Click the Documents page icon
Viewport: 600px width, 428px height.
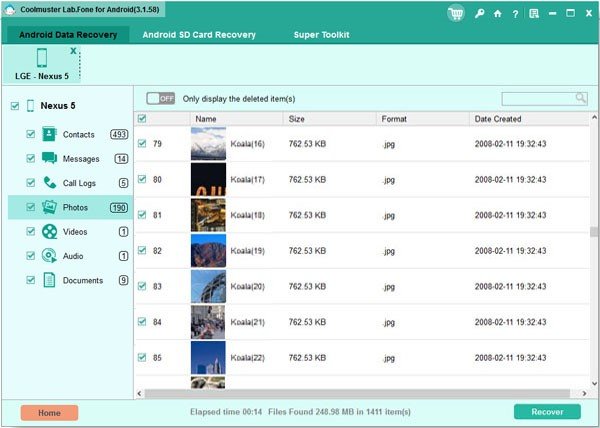[49, 280]
